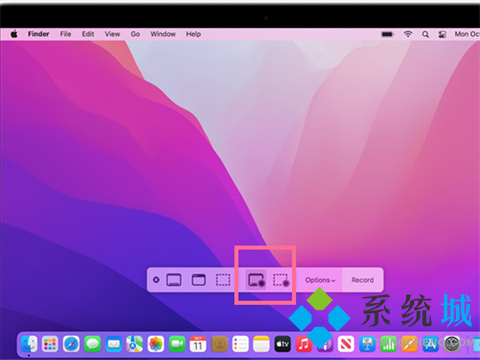480x360 pixels.
Task: Select Capture Selected Portion icon
Action: pyautogui.click(x=223, y=280)
